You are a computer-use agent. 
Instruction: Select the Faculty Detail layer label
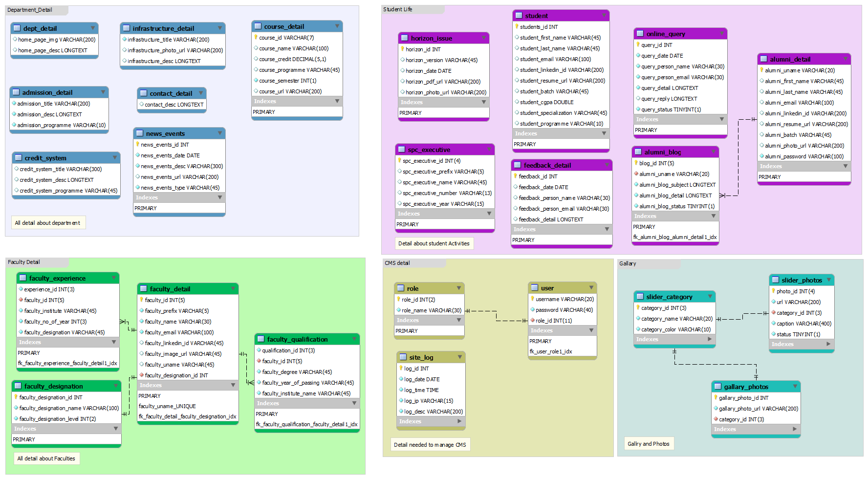point(24,262)
